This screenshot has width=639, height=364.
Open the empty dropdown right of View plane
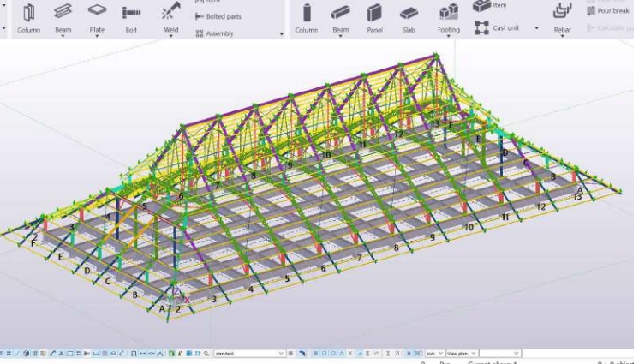[500, 354]
